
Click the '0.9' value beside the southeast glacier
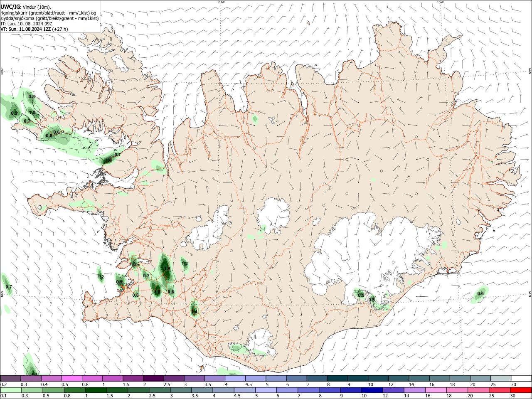point(361,295)
